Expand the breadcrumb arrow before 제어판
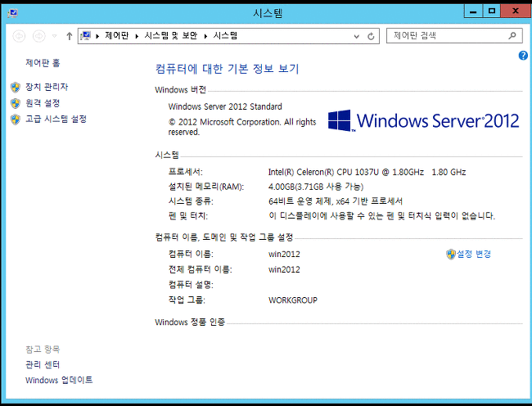The image size is (532, 406). pos(97,36)
